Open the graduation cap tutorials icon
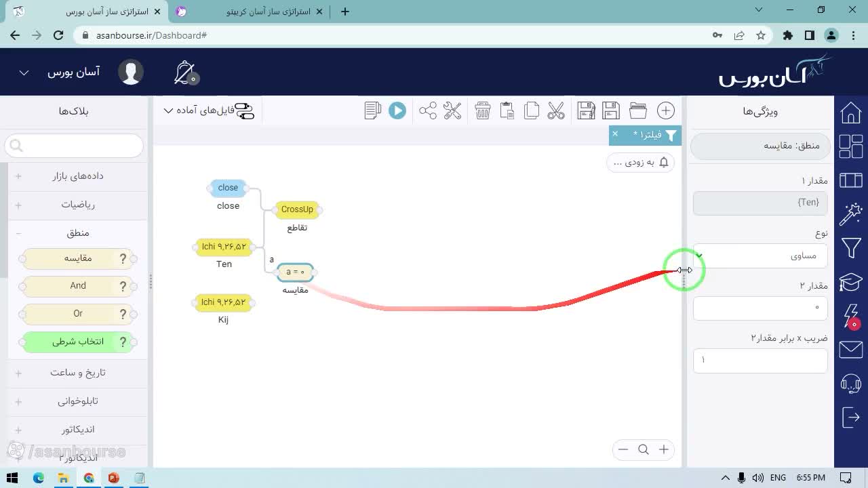 point(851,281)
